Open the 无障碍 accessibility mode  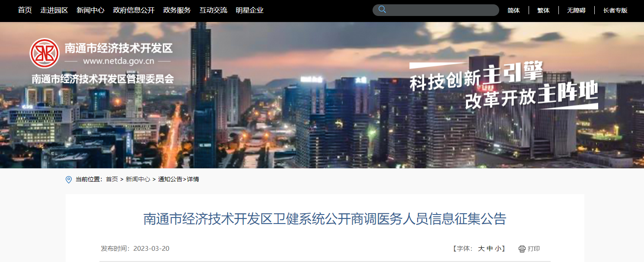click(576, 10)
